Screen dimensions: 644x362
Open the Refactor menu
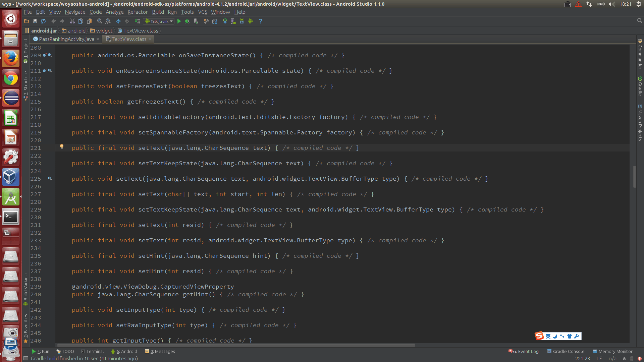(138, 12)
